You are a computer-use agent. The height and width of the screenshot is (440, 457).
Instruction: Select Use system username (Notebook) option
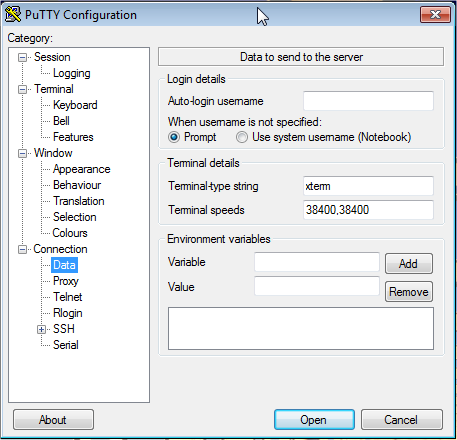(242, 137)
